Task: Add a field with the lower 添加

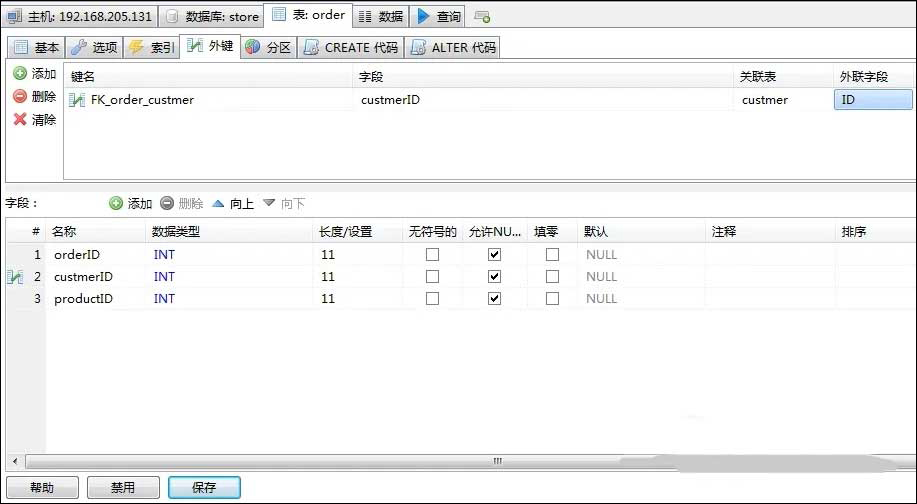Action: pyautogui.click(x=130, y=203)
